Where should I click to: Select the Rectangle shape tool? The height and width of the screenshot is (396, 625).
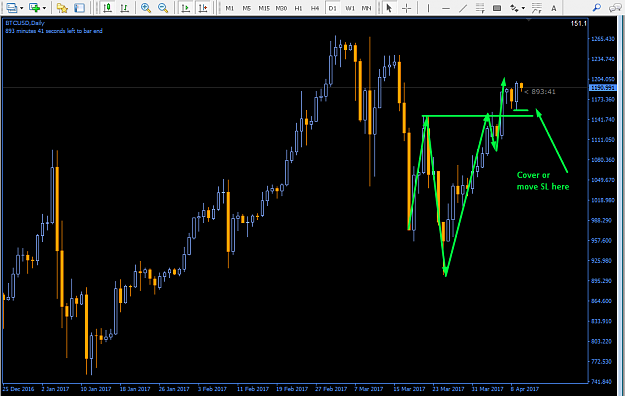coord(497,8)
